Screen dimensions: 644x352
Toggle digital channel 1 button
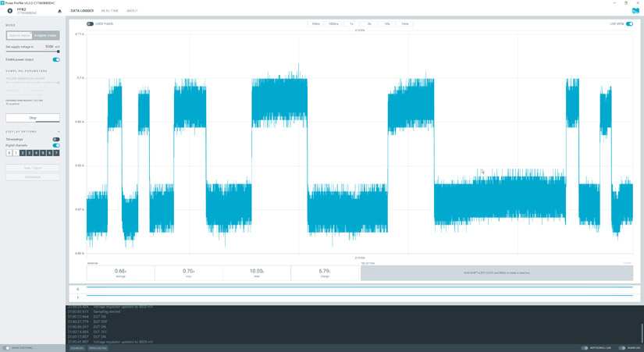[x=16, y=153]
